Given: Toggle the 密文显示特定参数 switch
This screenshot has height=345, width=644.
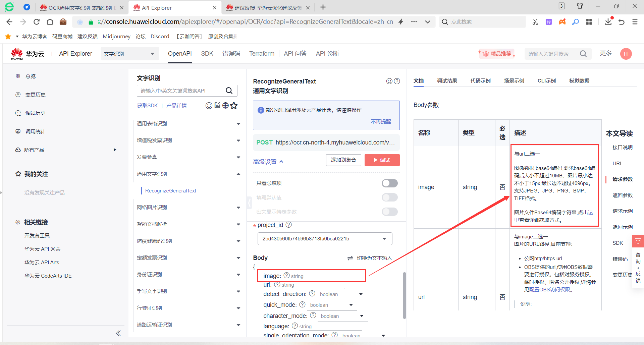Looking at the screenshot, I should (x=390, y=212).
